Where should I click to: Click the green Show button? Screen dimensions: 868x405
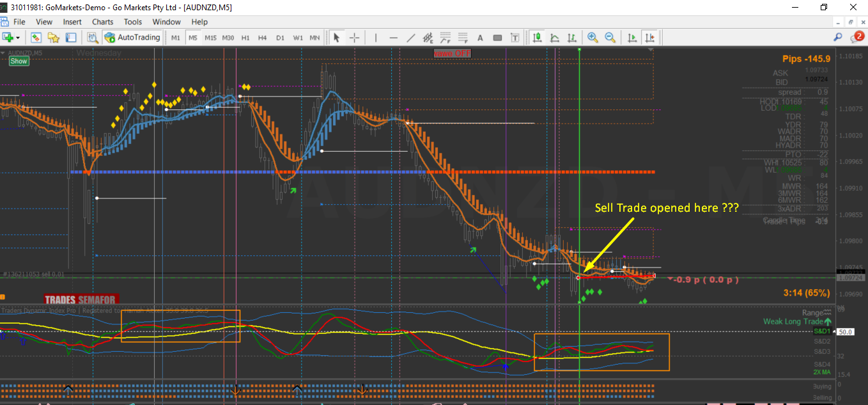(x=19, y=61)
